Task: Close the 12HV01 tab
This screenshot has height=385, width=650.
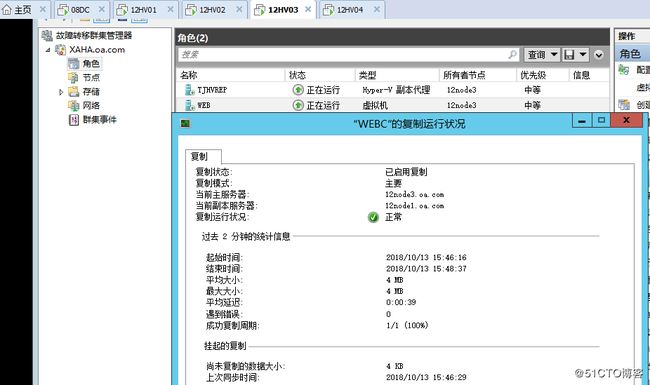Action: [170, 9]
